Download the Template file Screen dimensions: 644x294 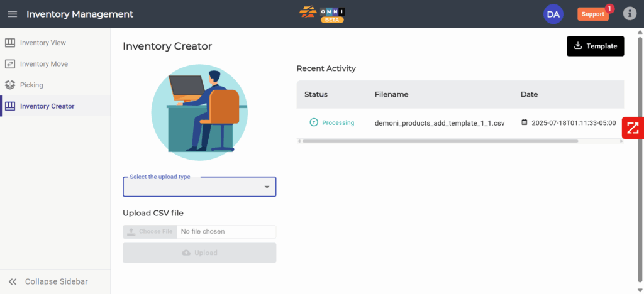pos(595,46)
